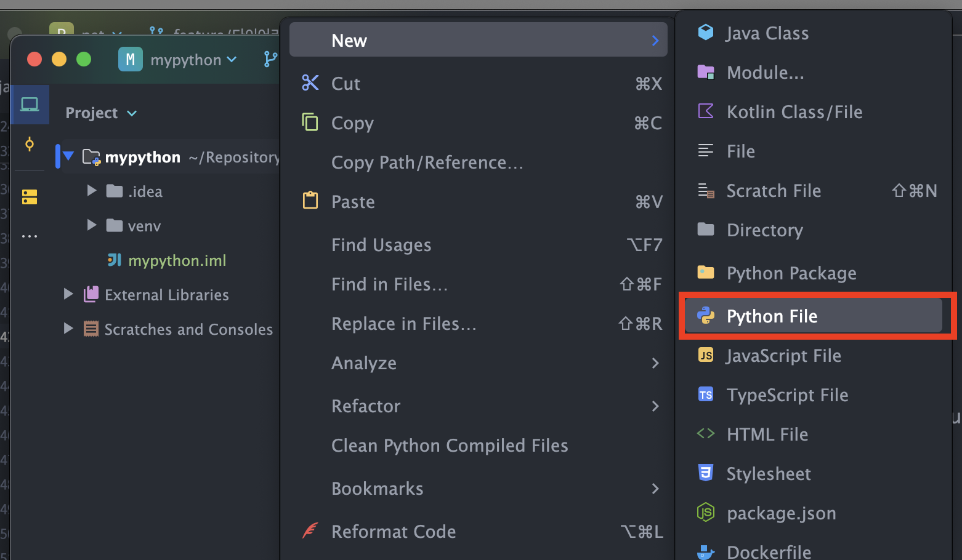Expand the Analyze submenu arrow
The width and height of the screenshot is (962, 560).
tap(655, 364)
